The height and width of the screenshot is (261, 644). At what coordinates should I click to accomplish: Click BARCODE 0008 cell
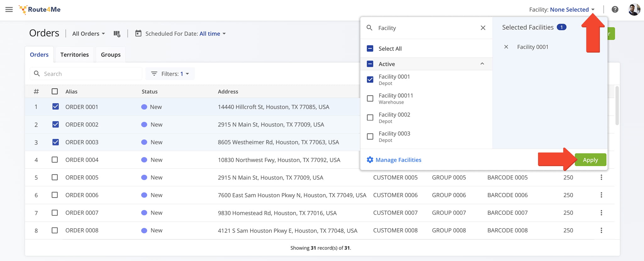click(x=507, y=230)
